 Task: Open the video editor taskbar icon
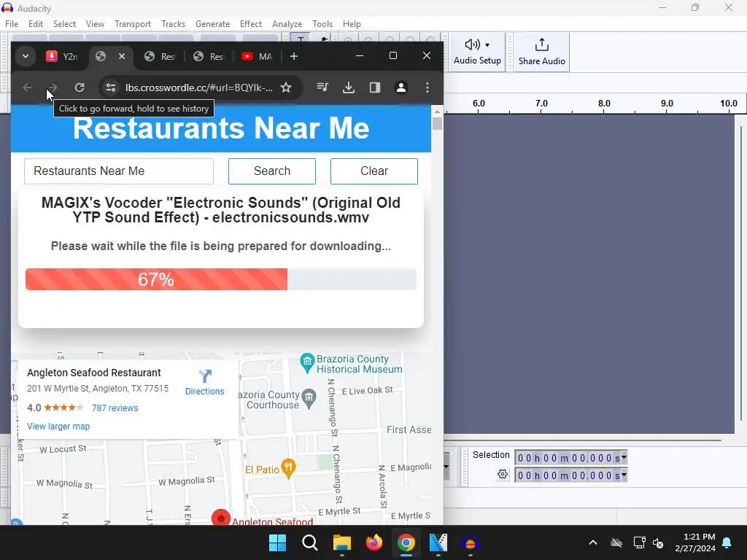[x=438, y=542]
